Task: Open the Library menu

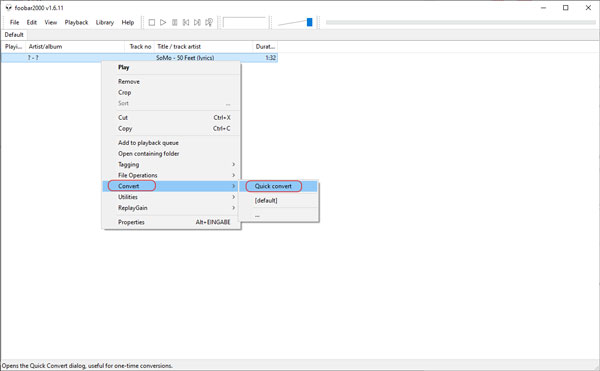Action: pos(104,23)
